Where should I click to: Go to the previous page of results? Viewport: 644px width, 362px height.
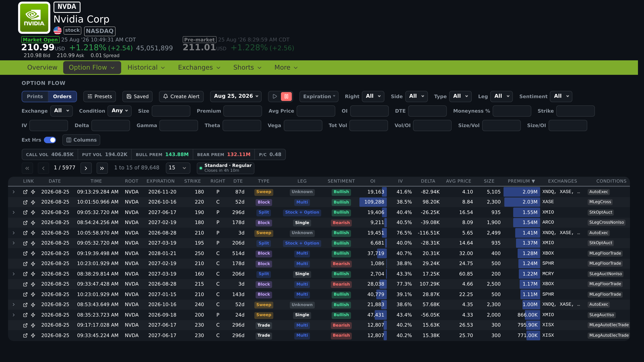pyautogui.click(x=43, y=168)
